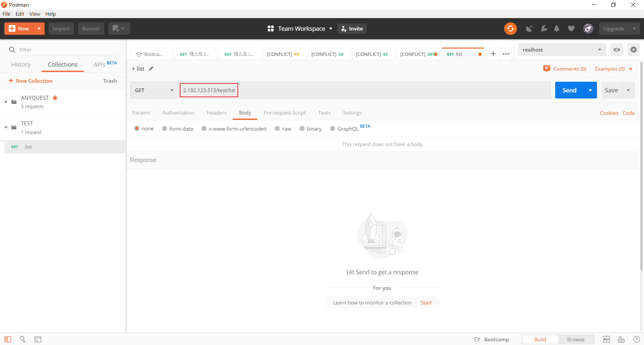Collapse the TEST collection

point(6,127)
